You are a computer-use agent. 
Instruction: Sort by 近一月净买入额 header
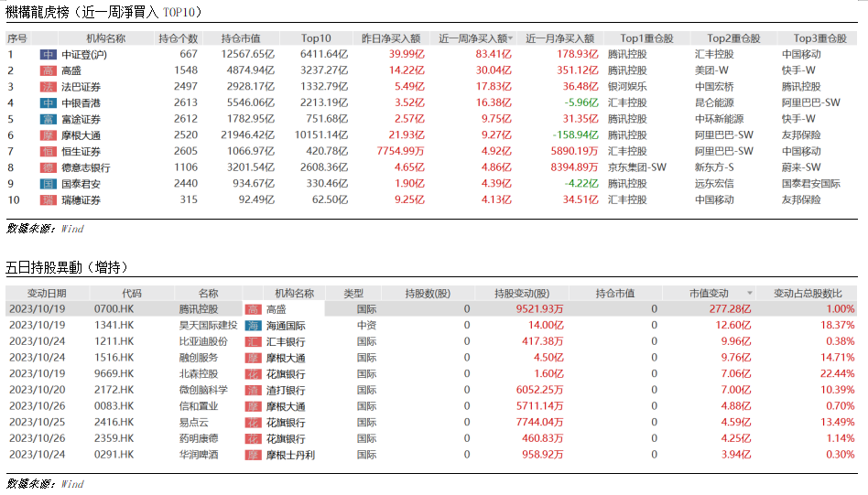559,38
